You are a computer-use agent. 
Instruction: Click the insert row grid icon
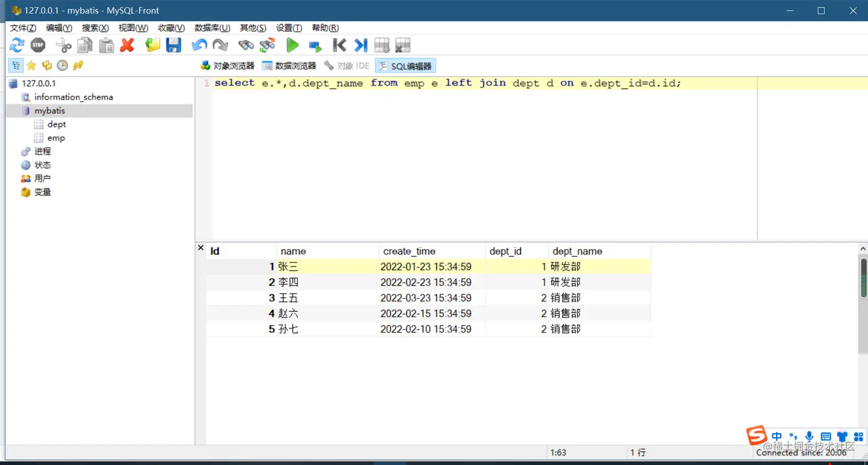tap(382, 45)
